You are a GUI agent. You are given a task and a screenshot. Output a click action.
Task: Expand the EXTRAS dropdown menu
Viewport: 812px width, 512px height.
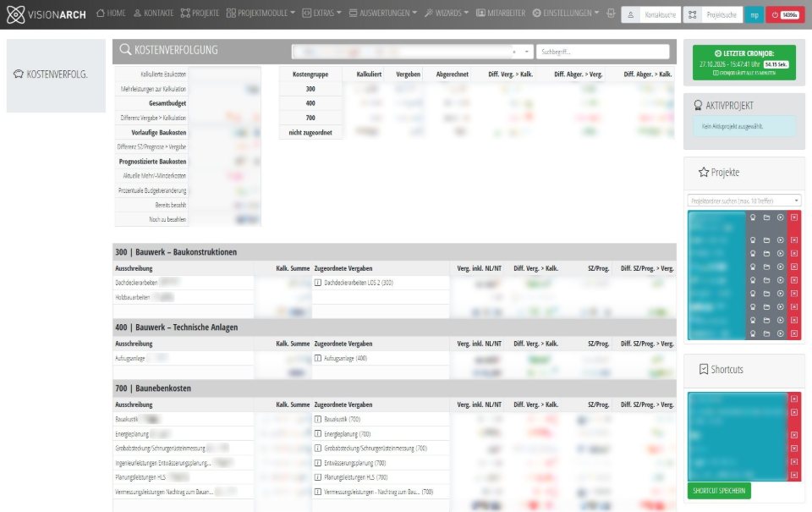click(321, 13)
